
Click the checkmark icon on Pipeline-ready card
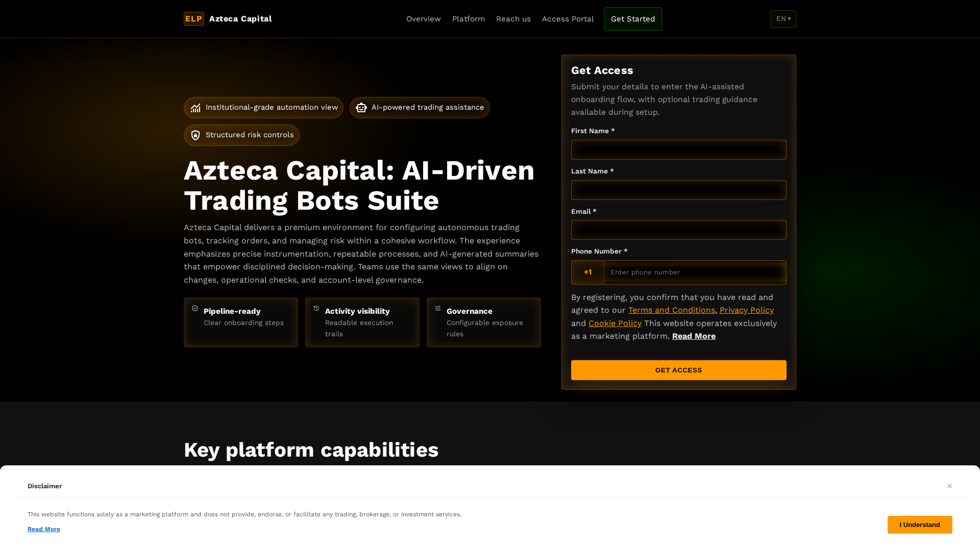coord(195,308)
